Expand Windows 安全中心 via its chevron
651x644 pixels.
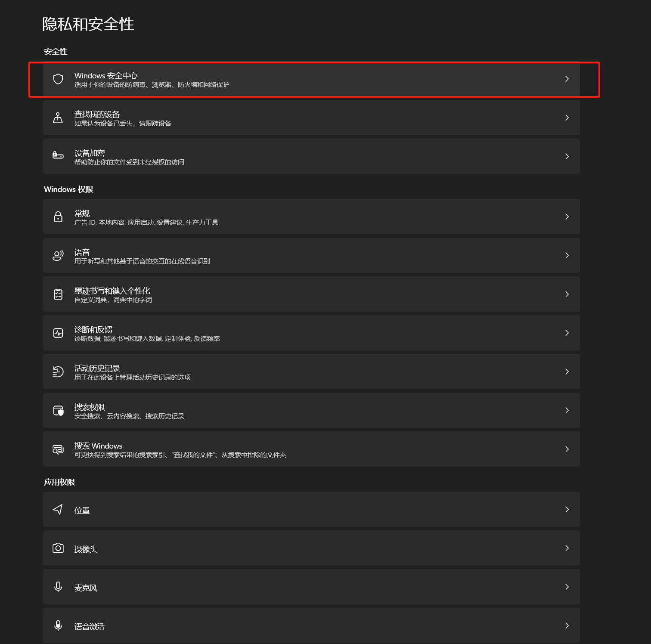567,79
